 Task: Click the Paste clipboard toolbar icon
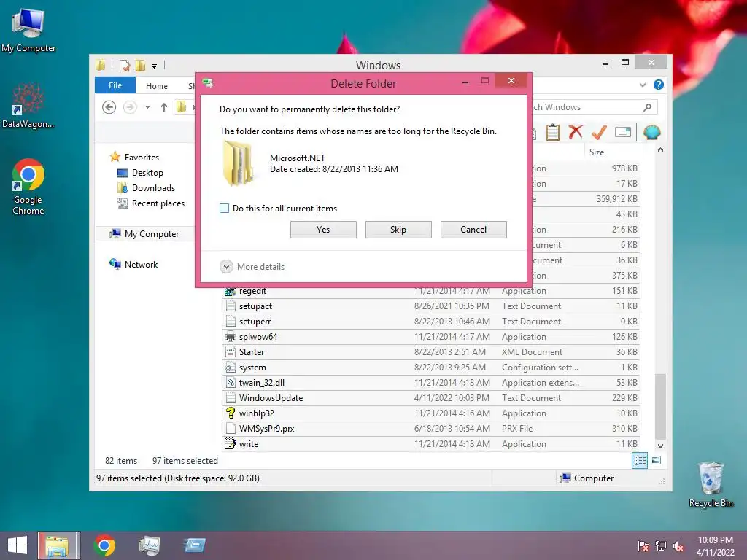coord(553,133)
